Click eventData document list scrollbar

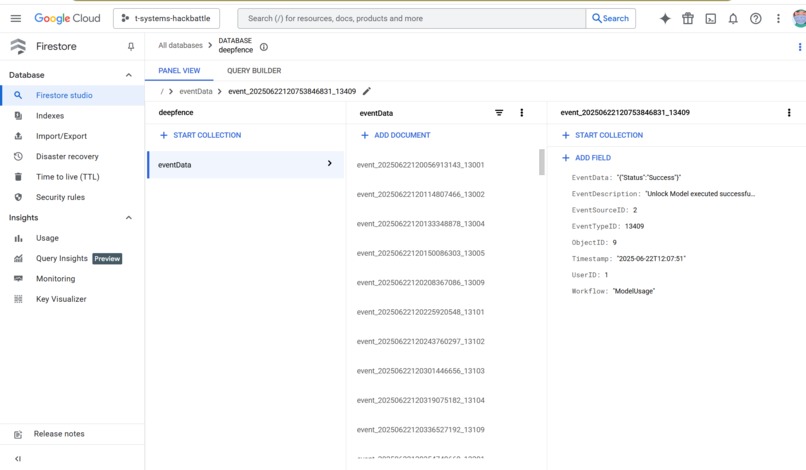click(x=542, y=162)
